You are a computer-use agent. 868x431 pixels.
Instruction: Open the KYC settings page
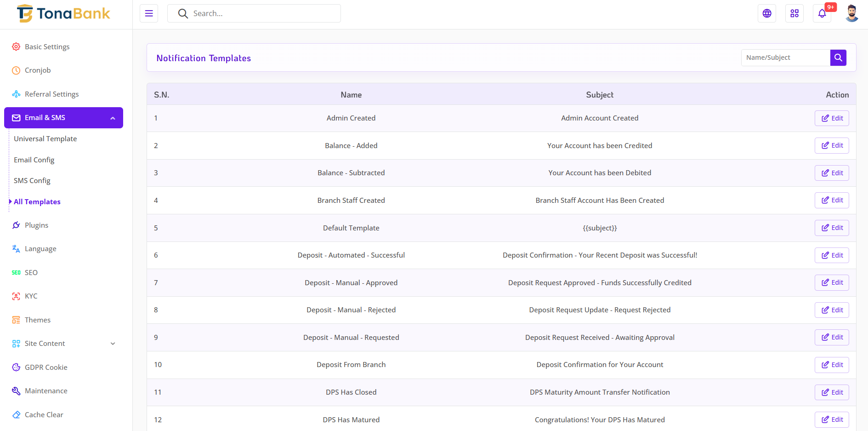tap(31, 296)
